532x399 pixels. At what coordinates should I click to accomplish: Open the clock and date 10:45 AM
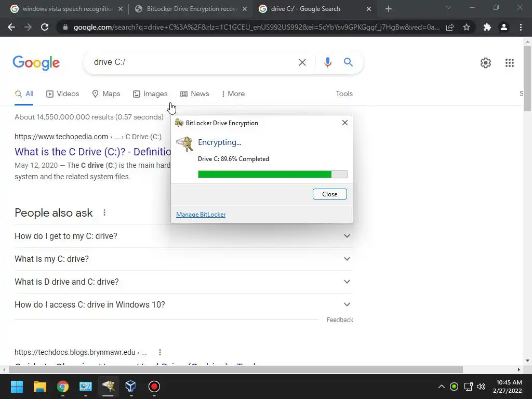[508, 387]
